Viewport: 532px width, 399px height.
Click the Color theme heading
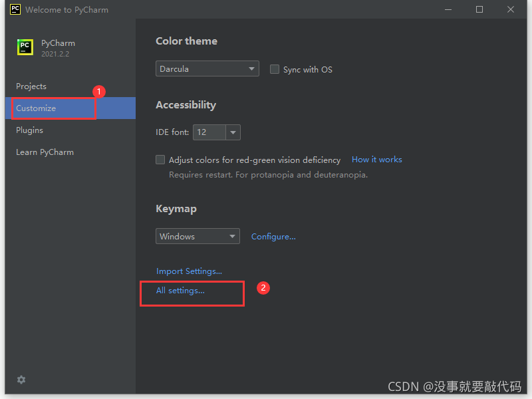pyautogui.click(x=187, y=41)
